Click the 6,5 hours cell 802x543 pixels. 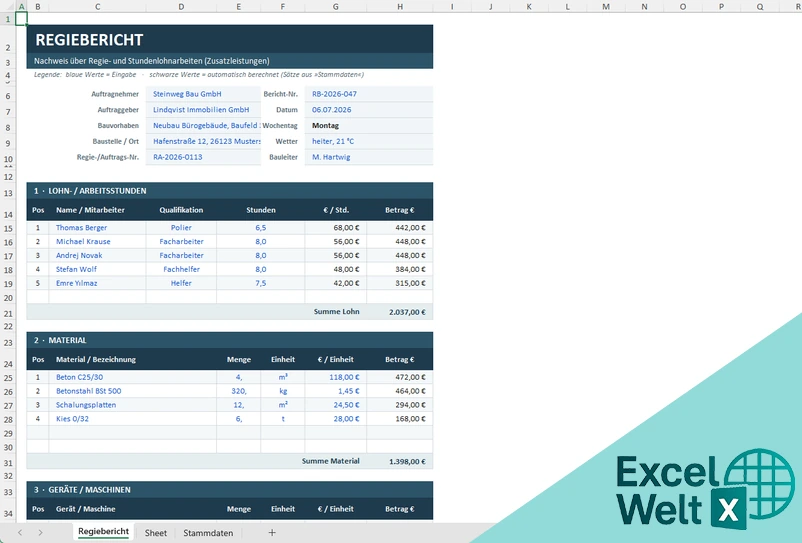261,228
